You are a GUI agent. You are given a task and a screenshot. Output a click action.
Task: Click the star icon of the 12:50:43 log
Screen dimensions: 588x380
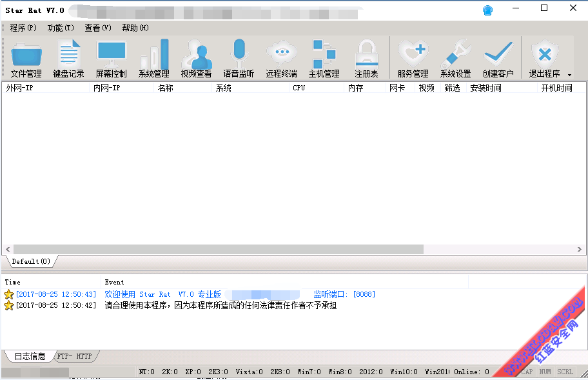point(8,294)
